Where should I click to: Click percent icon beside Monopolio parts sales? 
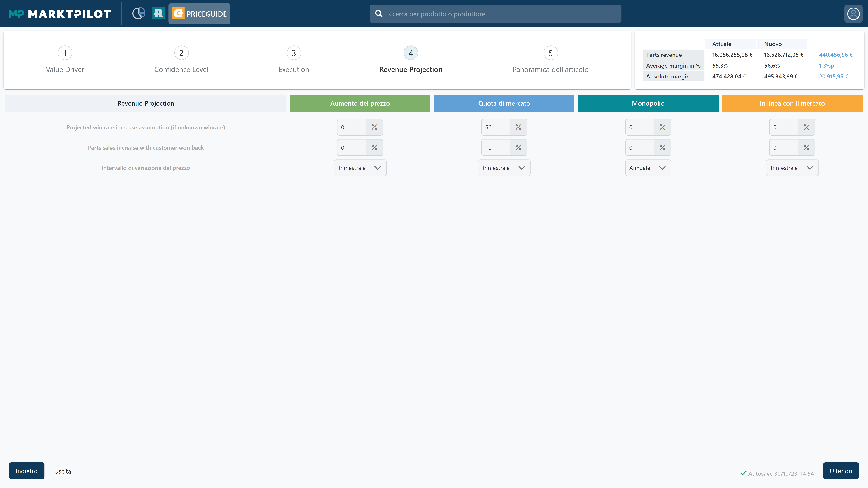click(662, 147)
